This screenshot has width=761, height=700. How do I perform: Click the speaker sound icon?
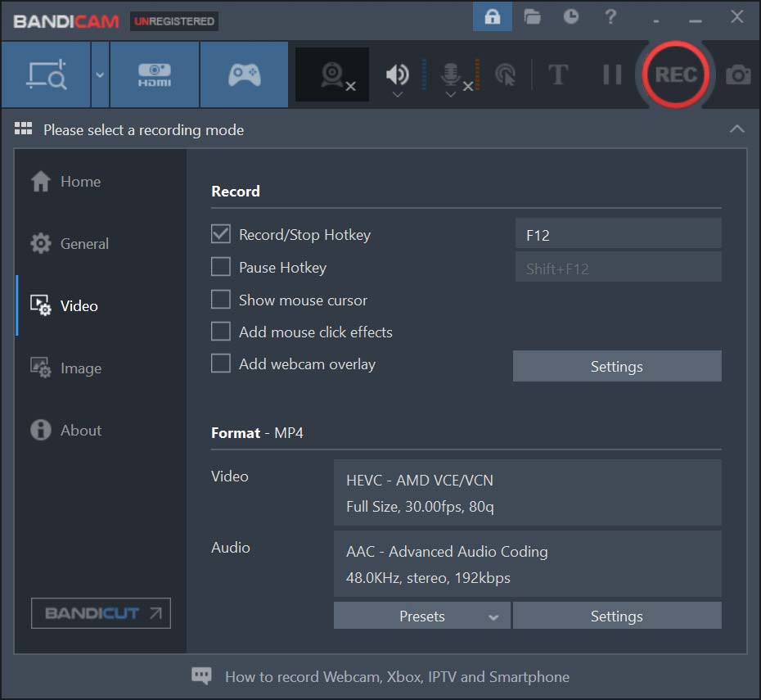click(x=397, y=75)
